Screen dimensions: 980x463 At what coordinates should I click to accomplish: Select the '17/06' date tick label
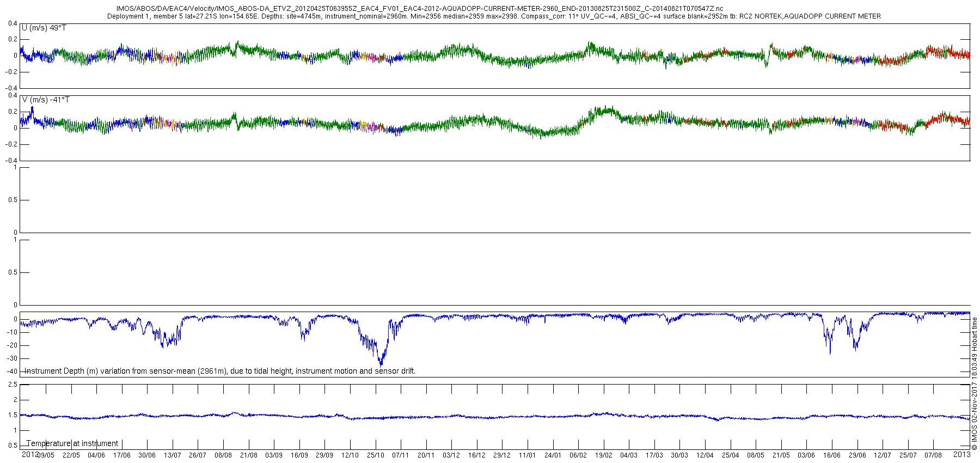tap(122, 455)
